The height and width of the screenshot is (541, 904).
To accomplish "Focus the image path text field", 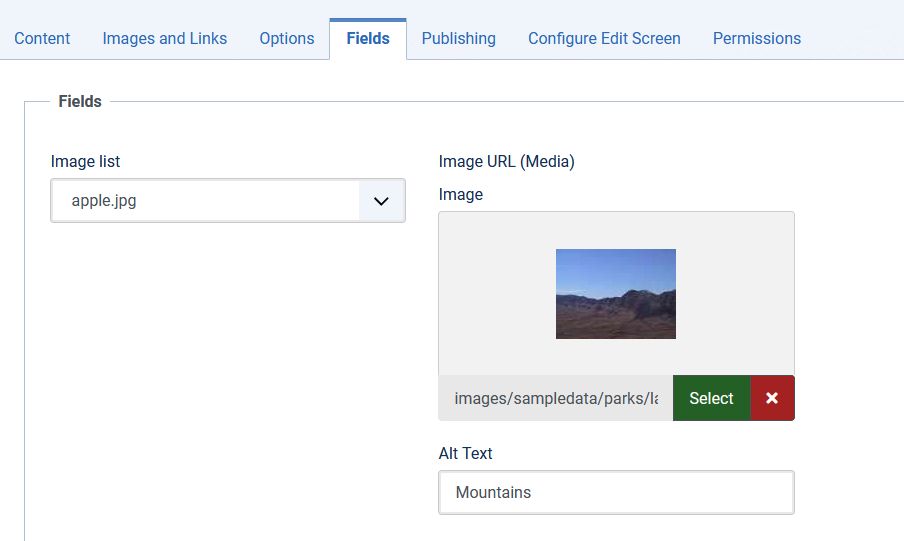I will (x=556, y=398).
